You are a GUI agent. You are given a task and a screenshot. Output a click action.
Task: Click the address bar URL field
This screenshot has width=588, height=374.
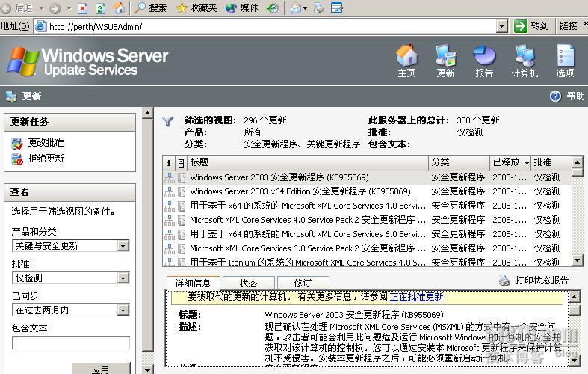(x=264, y=27)
